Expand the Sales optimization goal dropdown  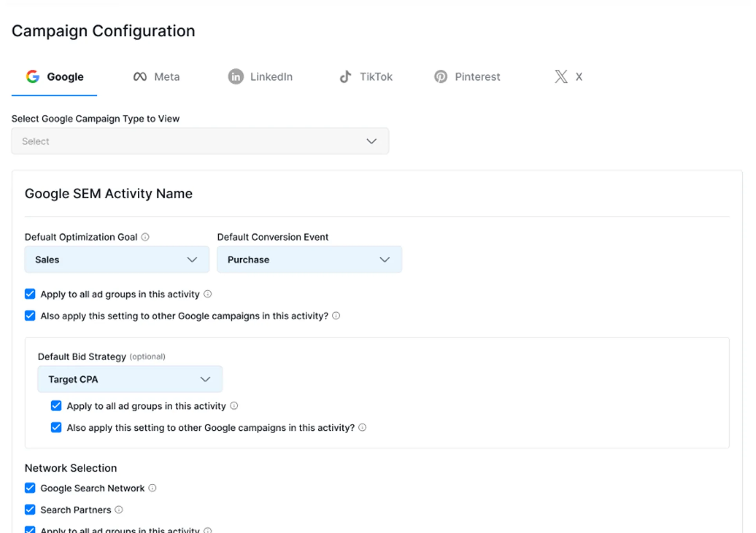pos(117,259)
